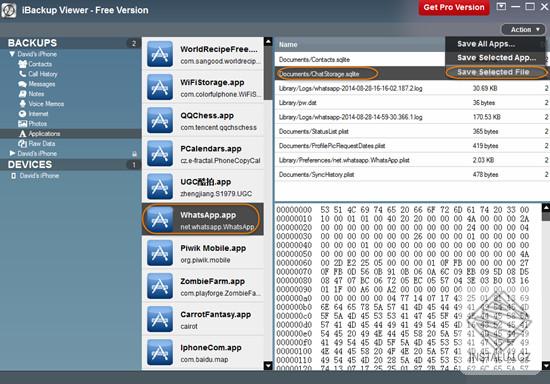Select ZombieFarm.app icon
This screenshot has height=384, width=550.
pyautogui.click(x=160, y=286)
